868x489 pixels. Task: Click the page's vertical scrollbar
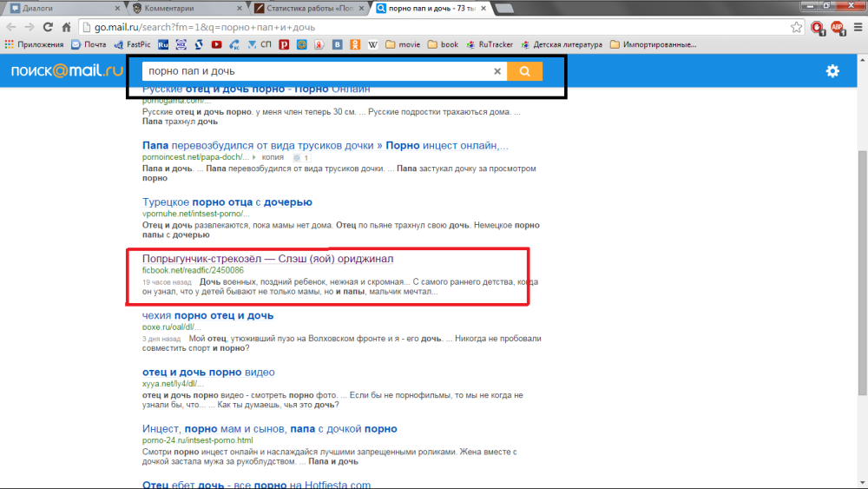[861, 261]
